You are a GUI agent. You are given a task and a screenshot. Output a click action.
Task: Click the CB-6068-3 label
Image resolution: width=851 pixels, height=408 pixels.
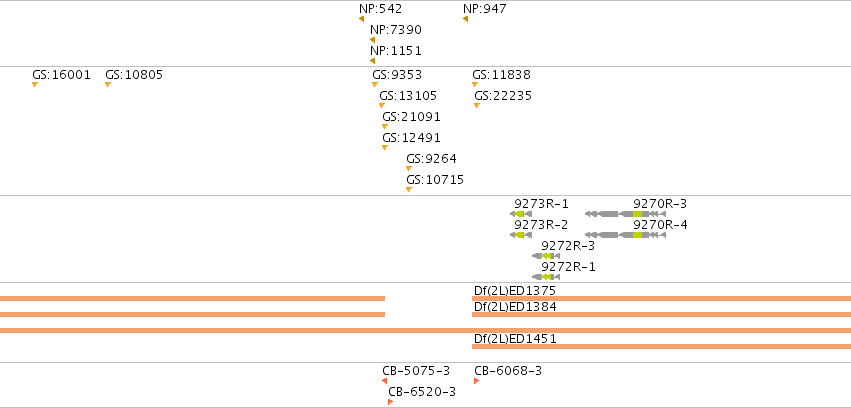click(x=508, y=371)
